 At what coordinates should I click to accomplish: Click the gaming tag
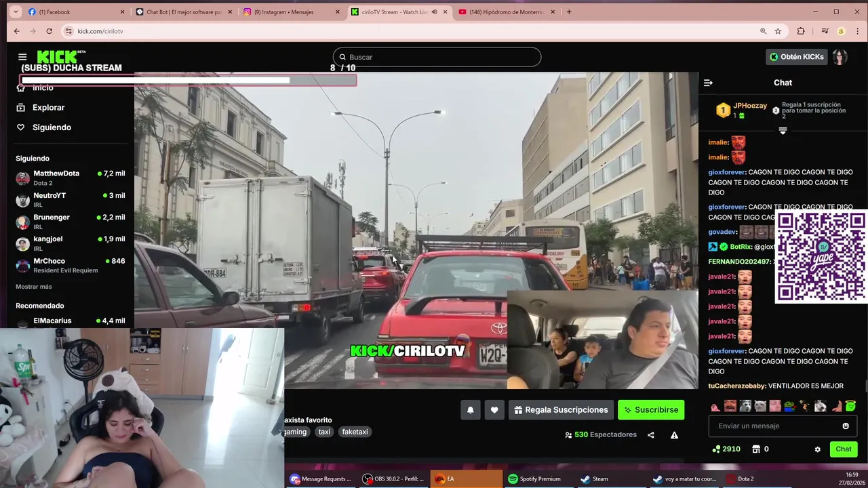coord(296,432)
